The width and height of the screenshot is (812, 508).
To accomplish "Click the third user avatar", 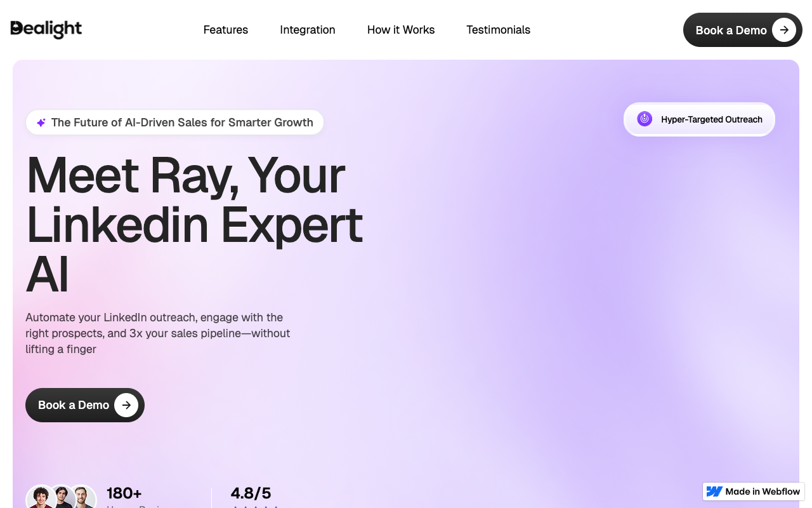I will 82,498.
